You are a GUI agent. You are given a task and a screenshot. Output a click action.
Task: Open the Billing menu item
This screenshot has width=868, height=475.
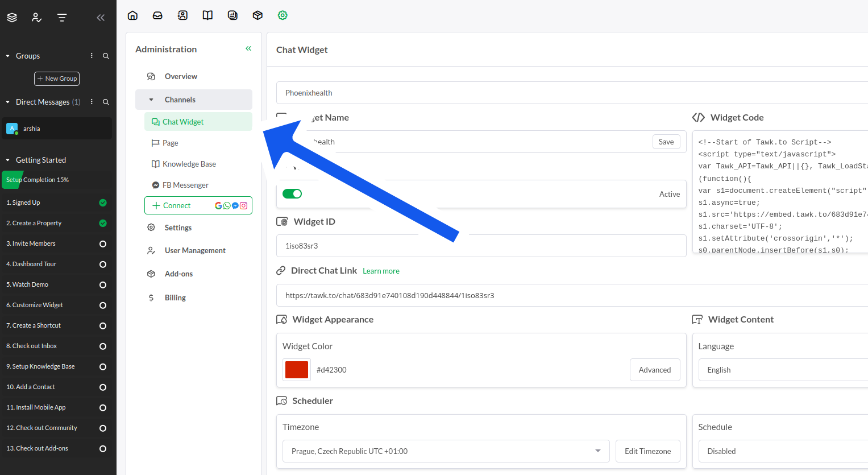175,298
